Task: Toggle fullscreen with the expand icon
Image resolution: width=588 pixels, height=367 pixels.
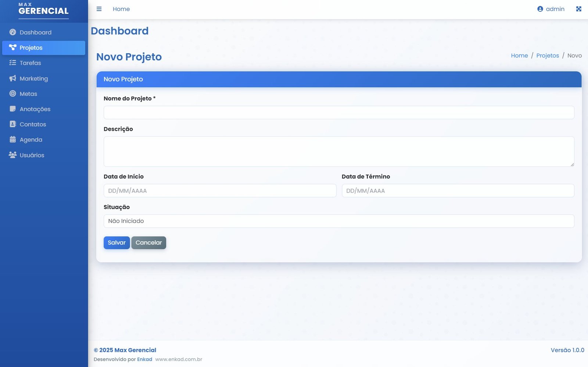Action: tap(578, 9)
